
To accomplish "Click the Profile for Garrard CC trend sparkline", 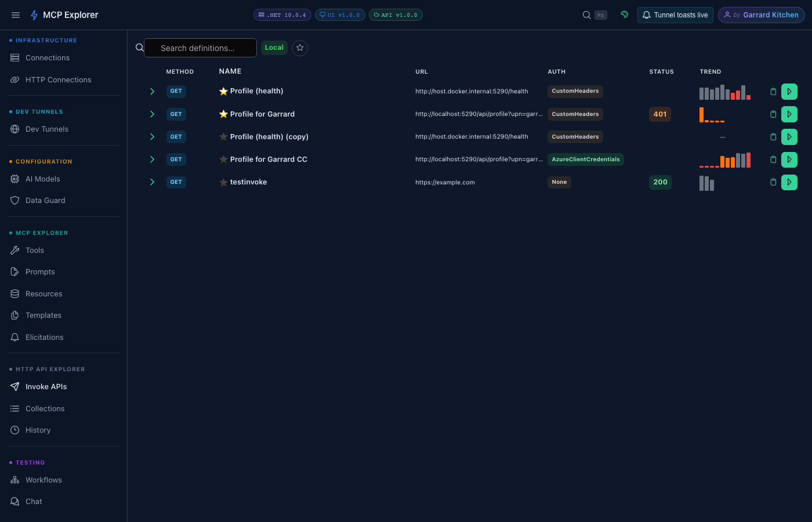I will tap(725, 160).
